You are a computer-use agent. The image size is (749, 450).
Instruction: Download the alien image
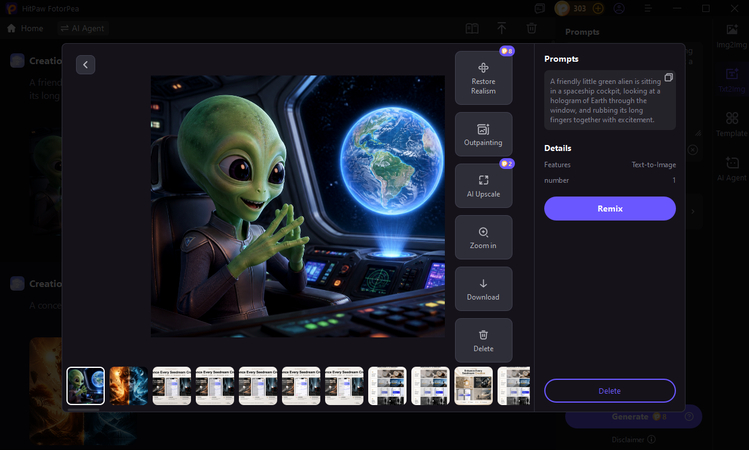[483, 289]
